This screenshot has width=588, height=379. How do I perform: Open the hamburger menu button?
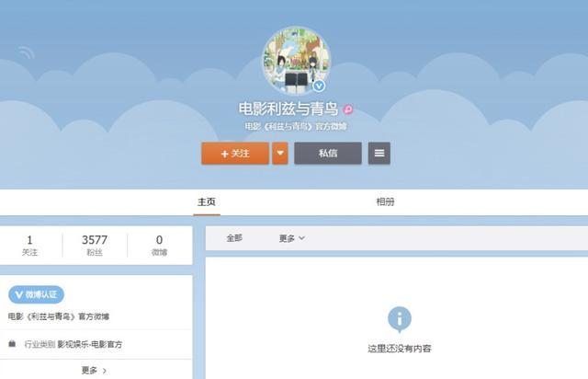tap(379, 154)
